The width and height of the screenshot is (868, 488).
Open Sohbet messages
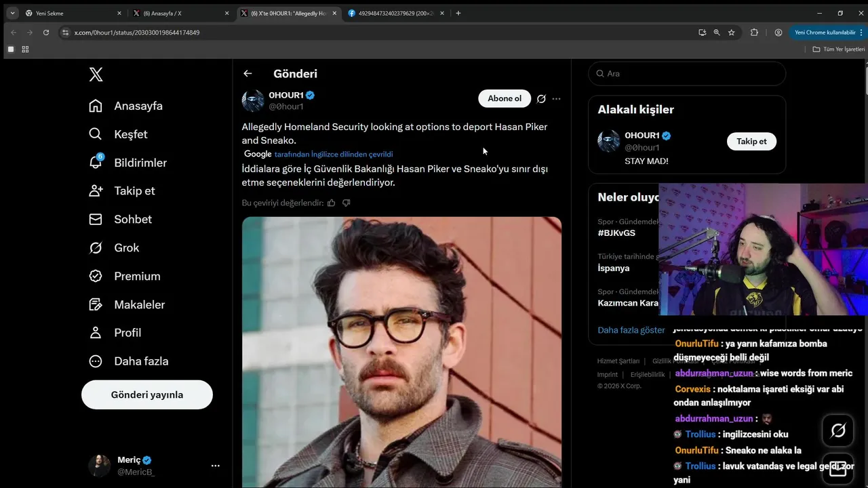coord(121,219)
